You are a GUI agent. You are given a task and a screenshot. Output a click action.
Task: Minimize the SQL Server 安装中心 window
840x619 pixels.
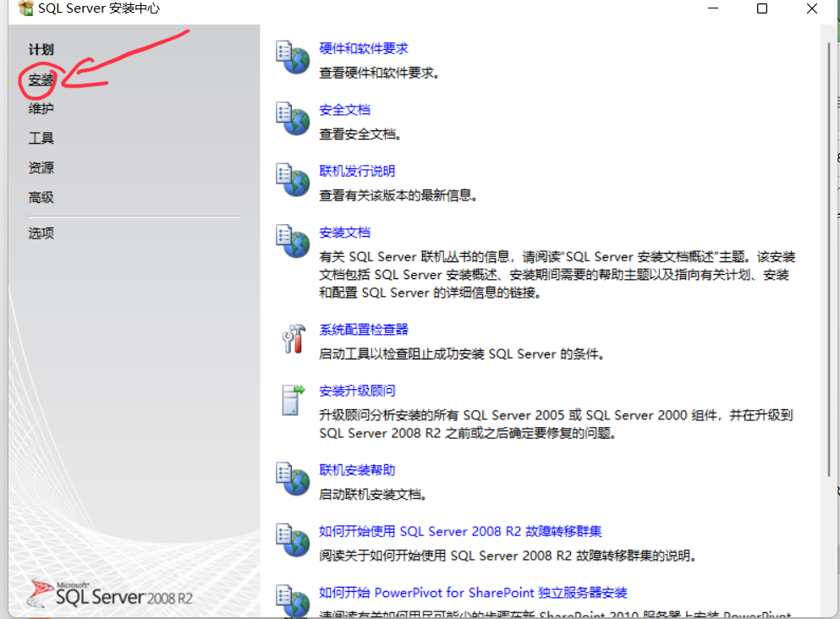(x=713, y=8)
